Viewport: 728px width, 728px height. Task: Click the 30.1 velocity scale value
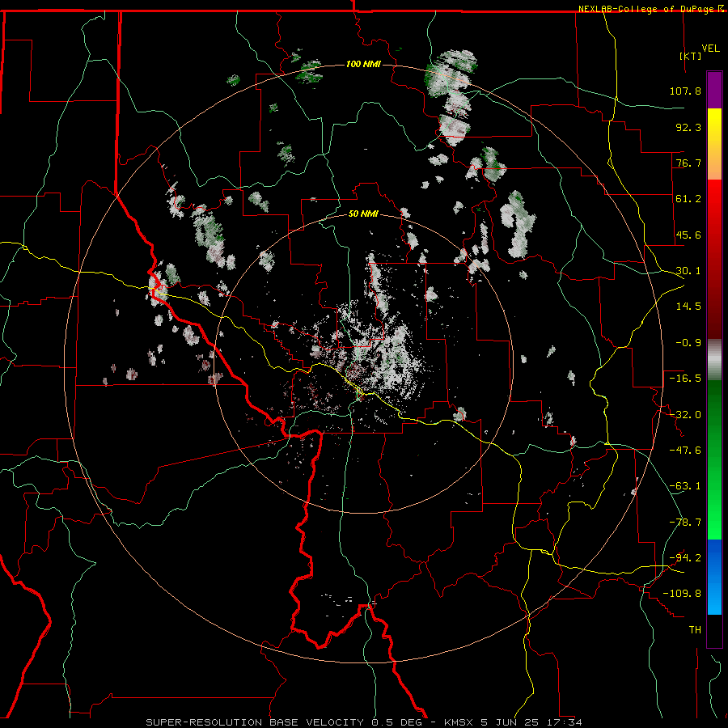[688, 271]
